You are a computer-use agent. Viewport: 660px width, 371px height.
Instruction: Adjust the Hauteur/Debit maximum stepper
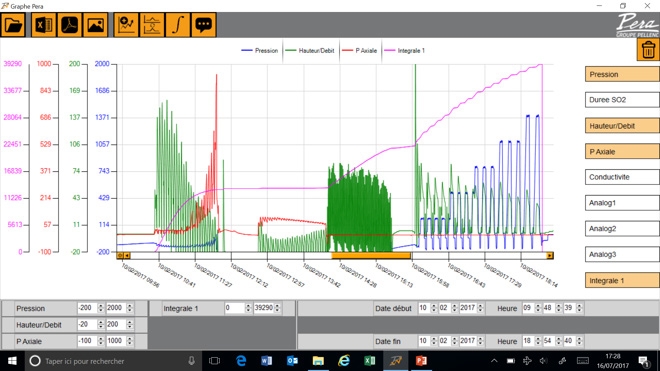coord(130,325)
